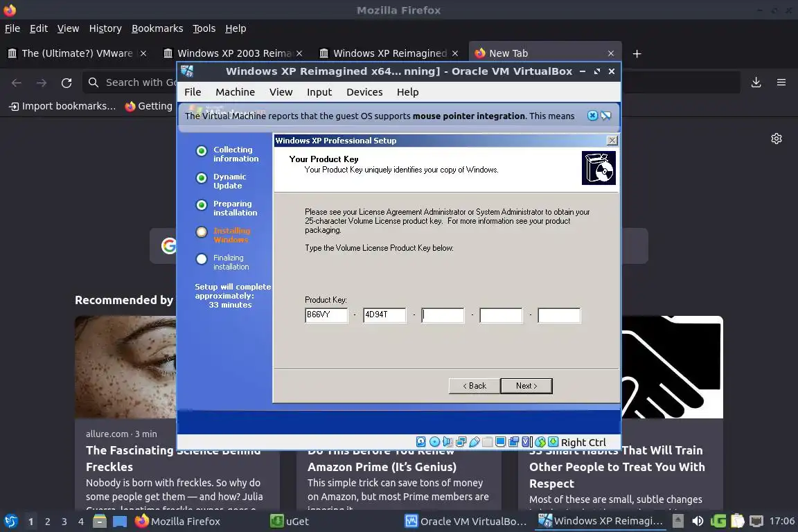Click first product key field containing B66VY
This screenshot has width=798, height=532.
pos(326,315)
